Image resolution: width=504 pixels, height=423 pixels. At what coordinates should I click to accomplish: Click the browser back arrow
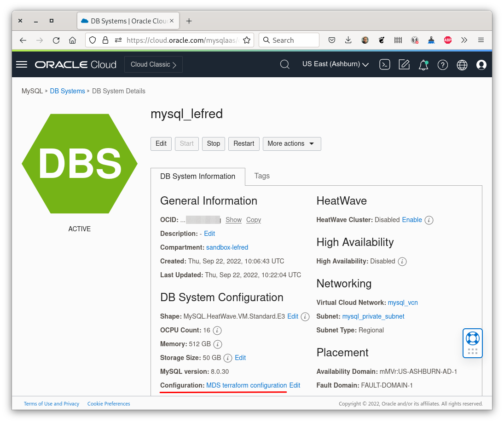(x=23, y=40)
